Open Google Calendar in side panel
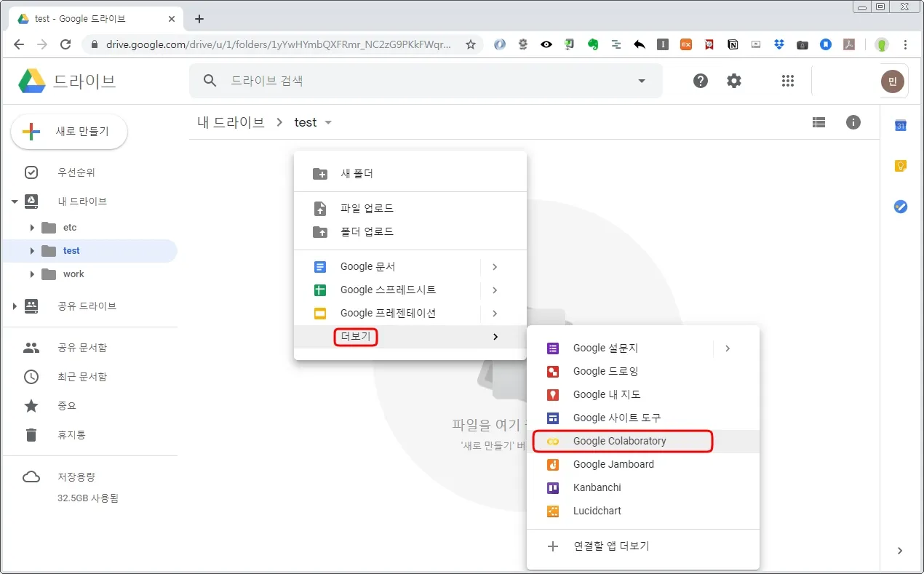 click(901, 126)
